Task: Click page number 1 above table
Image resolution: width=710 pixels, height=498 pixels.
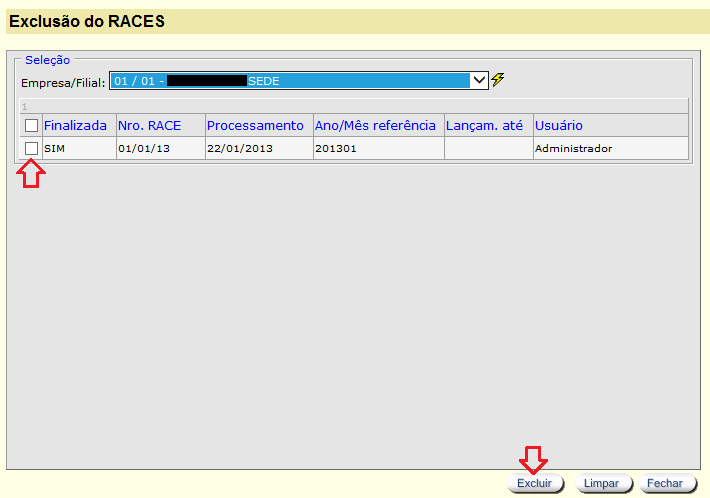Action: tap(24, 107)
